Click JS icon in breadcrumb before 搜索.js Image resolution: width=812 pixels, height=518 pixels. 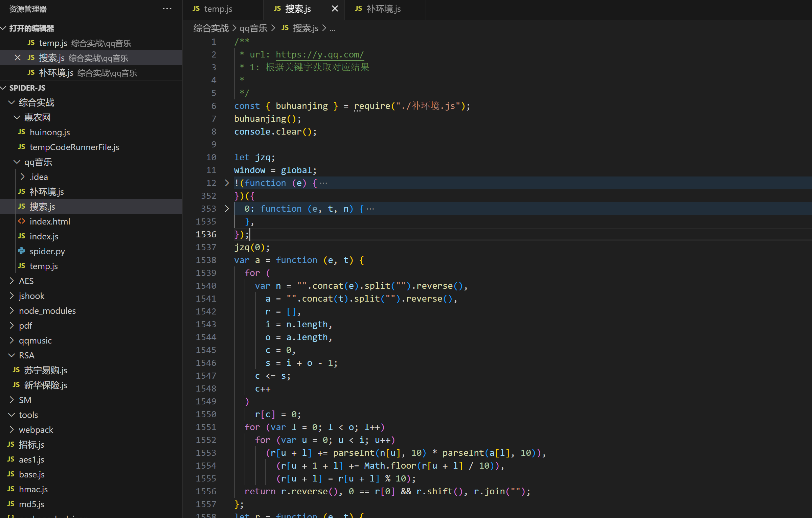tap(285, 28)
